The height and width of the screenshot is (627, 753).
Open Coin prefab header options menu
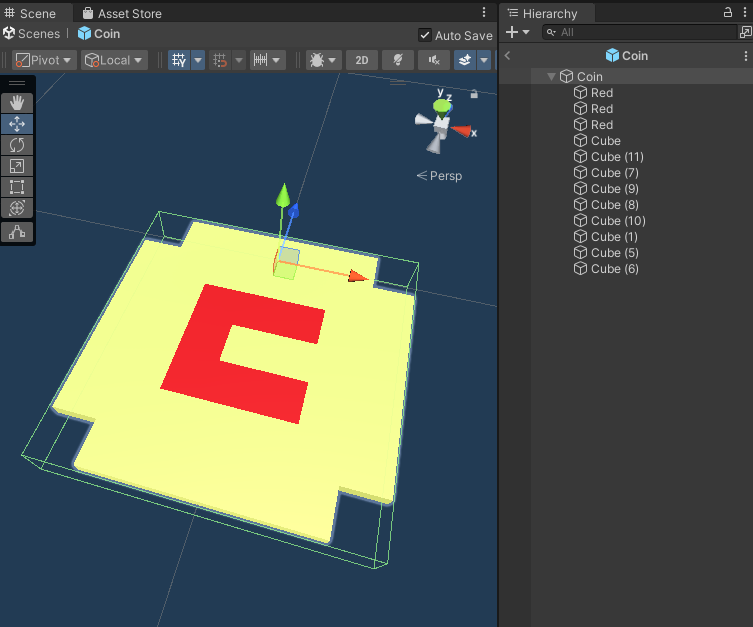point(745,56)
